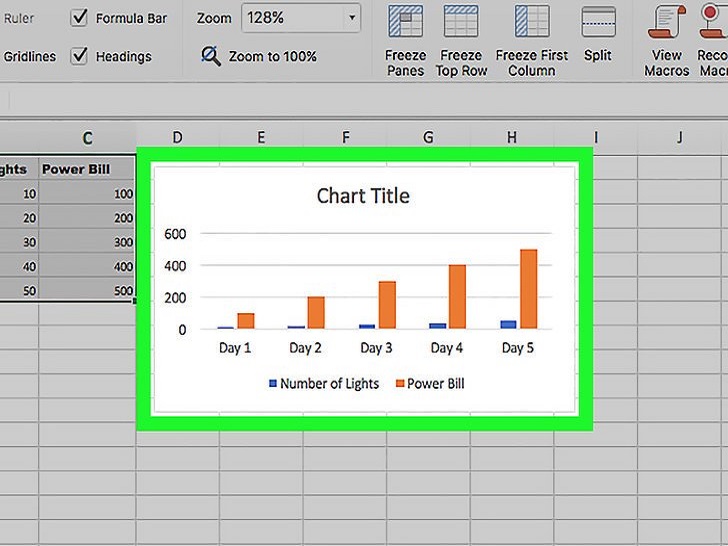The height and width of the screenshot is (546, 728).
Task: Select the orange Power Bill legend swatch
Action: 400,384
